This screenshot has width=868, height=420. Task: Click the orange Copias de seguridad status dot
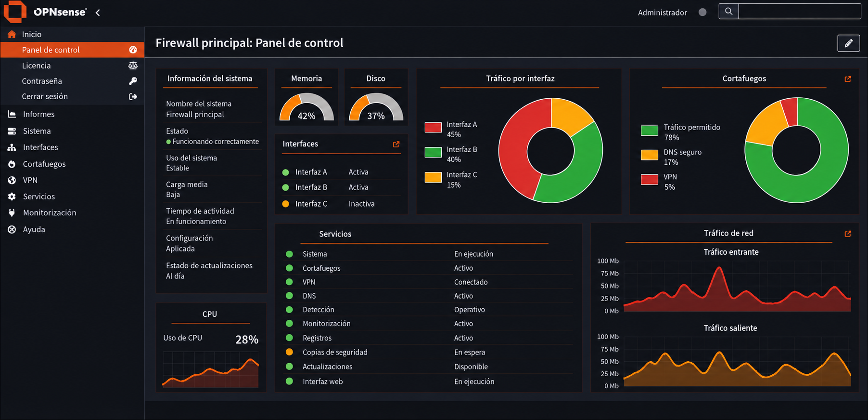[289, 352]
